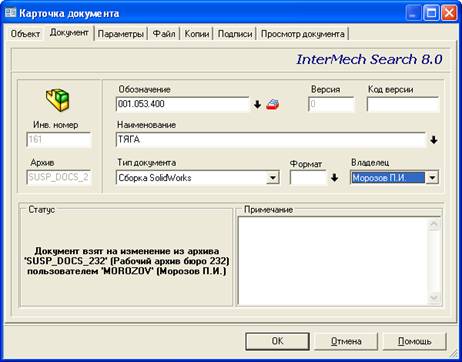This screenshot has height=362, width=462.
Task: Open the Подписи tab
Action: (235, 34)
